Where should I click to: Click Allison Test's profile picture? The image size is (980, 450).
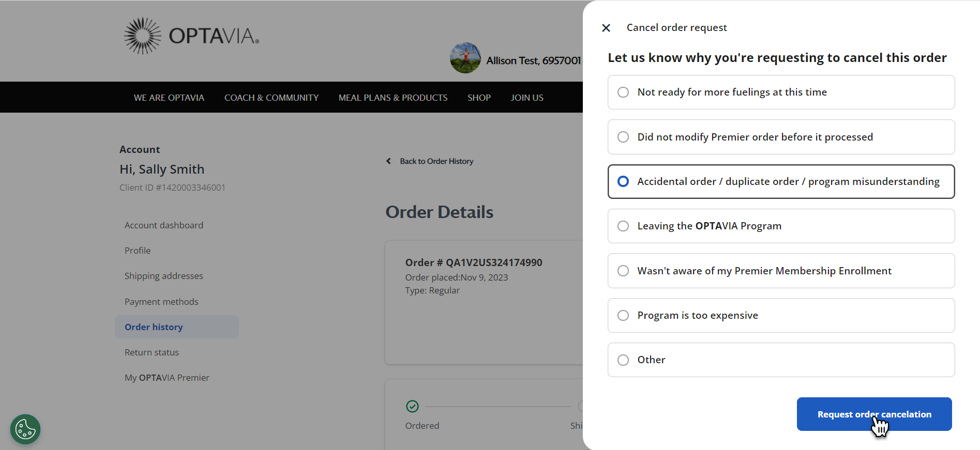pos(464,58)
